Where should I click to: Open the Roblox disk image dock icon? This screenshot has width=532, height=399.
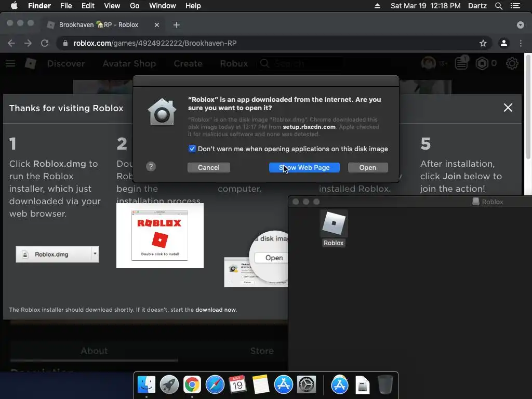pyautogui.click(x=362, y=385)
